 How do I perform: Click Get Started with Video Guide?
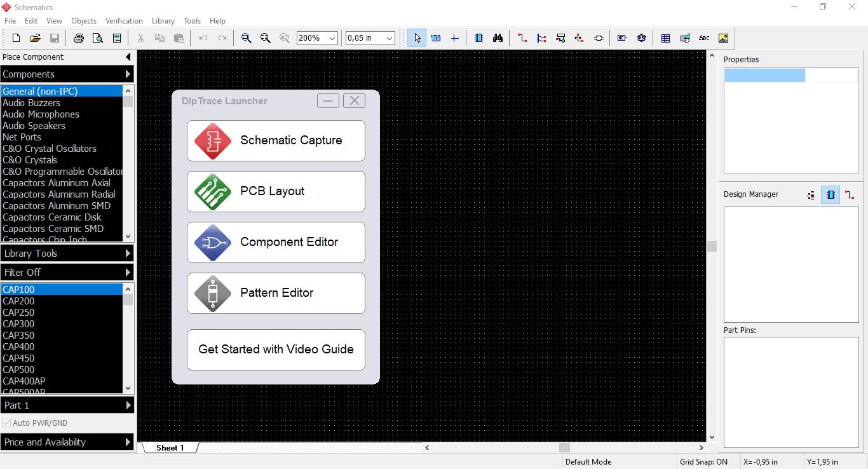pyautogui.click(x=276, y=350)
